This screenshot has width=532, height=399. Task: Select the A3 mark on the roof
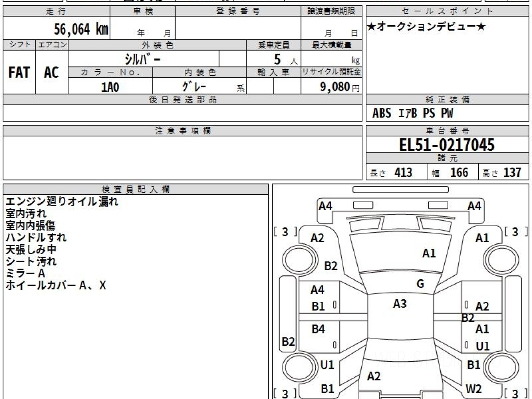400,304
